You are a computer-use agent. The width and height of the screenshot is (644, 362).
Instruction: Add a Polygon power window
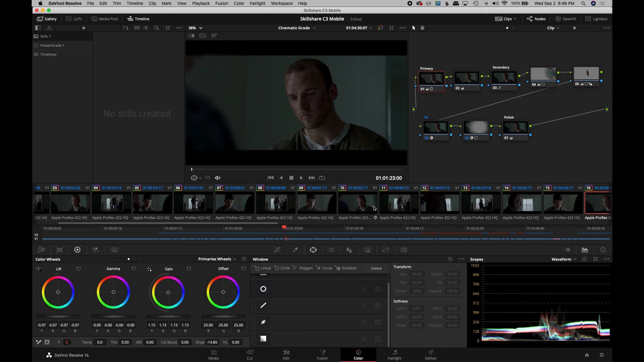[x=303, y=268]
